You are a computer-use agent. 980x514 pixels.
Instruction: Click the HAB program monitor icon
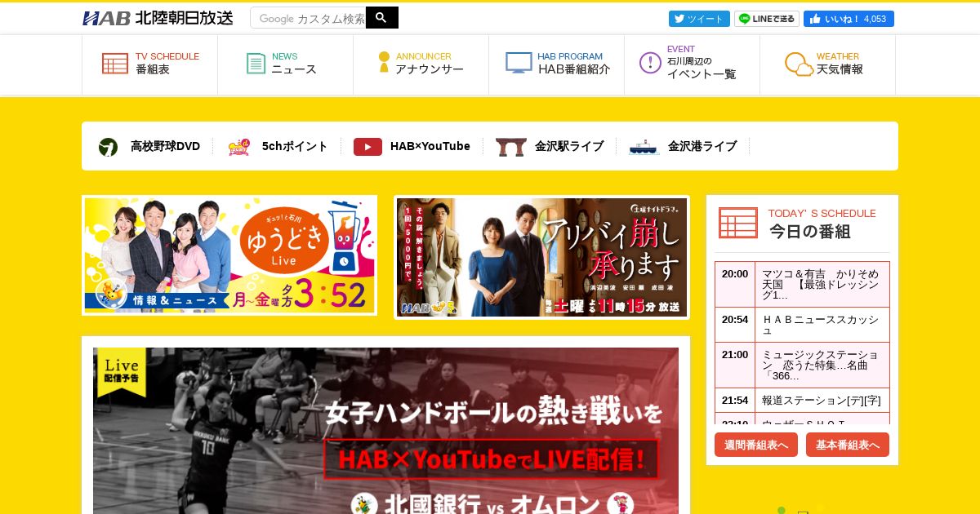[519, 63]
